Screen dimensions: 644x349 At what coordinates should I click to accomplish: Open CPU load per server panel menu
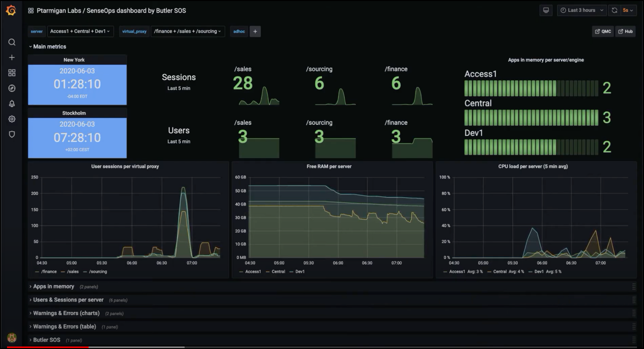click(533, 166)
